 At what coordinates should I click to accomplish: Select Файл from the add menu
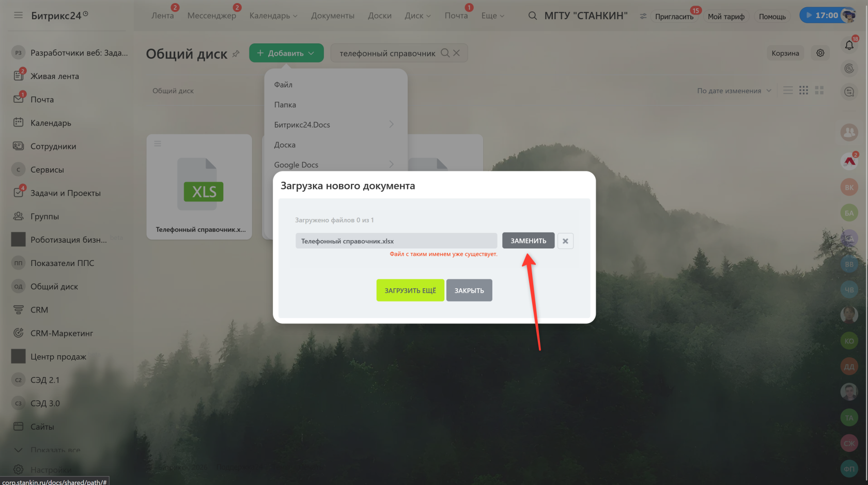pyautogui.click(x=283, y=85)
